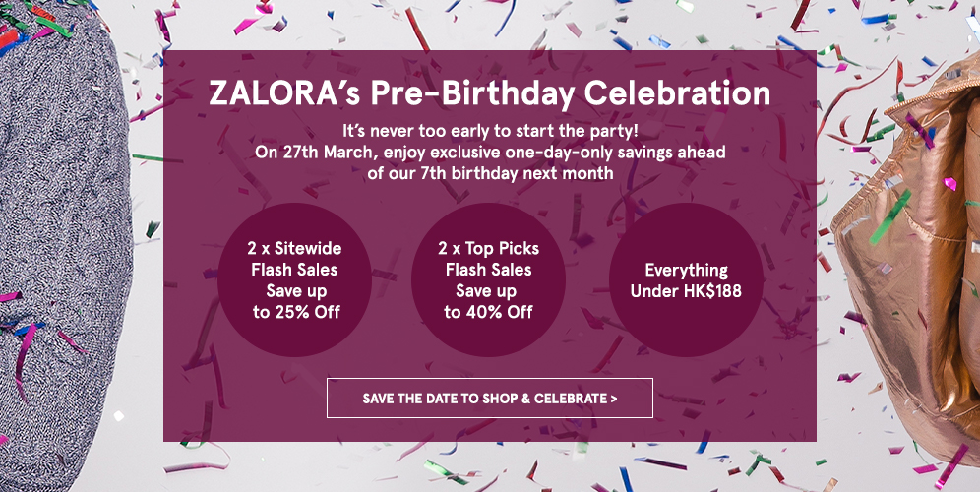Select the 2 x Sitewide Flash Sales circle
The height and width of the screenshot is (492, 980).
(294, 279)
